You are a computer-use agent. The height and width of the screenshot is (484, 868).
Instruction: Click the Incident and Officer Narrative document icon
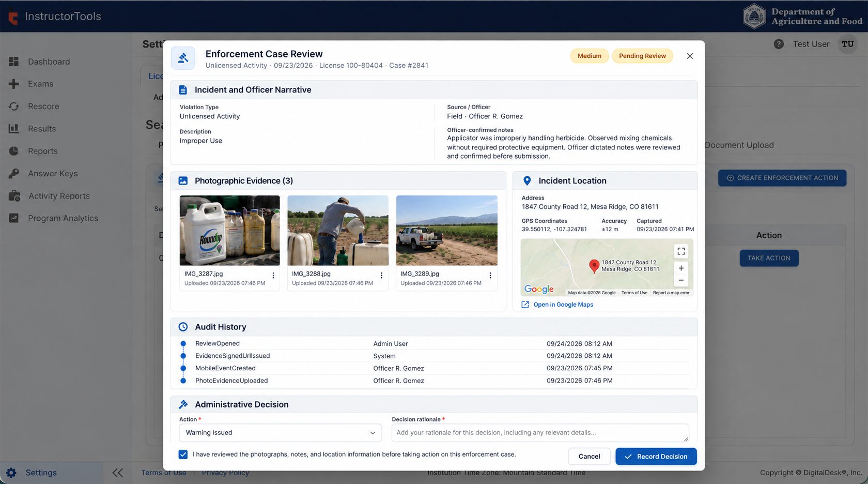[x=183, y=90]
